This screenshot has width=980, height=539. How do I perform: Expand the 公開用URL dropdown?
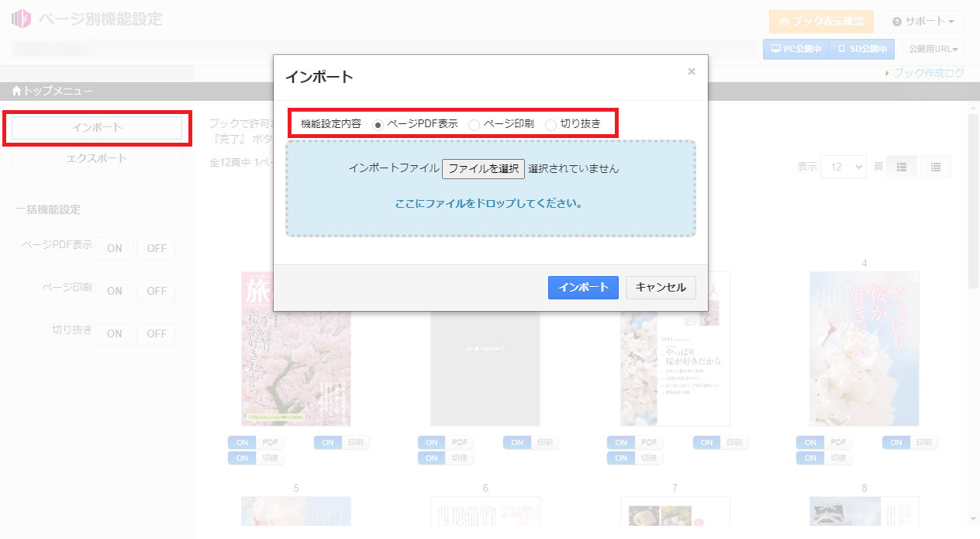933,47
